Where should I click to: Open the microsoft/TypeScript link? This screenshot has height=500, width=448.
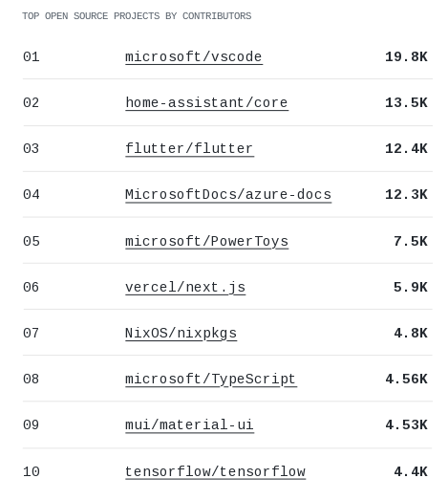click(x=211, y=380)
